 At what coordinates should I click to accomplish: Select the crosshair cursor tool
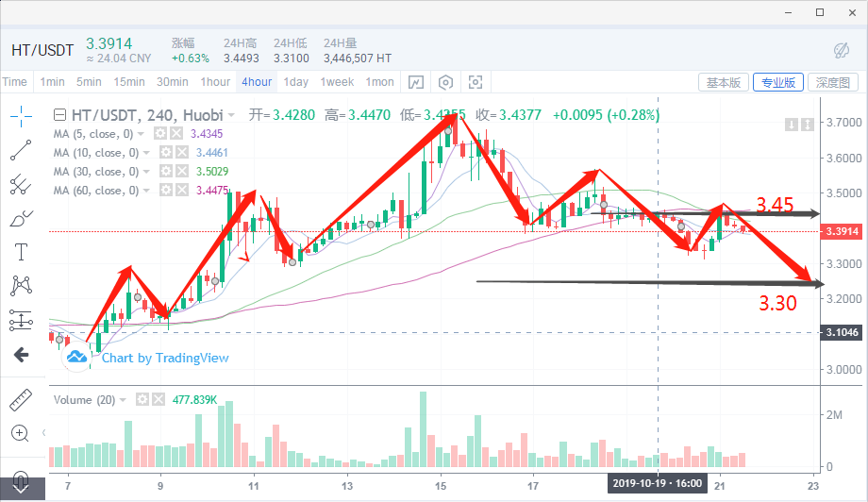(21, 116)
